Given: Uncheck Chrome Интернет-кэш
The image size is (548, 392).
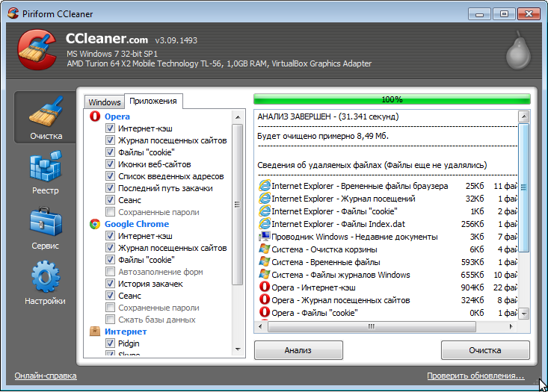Looking at the screenshot, I should tap(110, 236).
